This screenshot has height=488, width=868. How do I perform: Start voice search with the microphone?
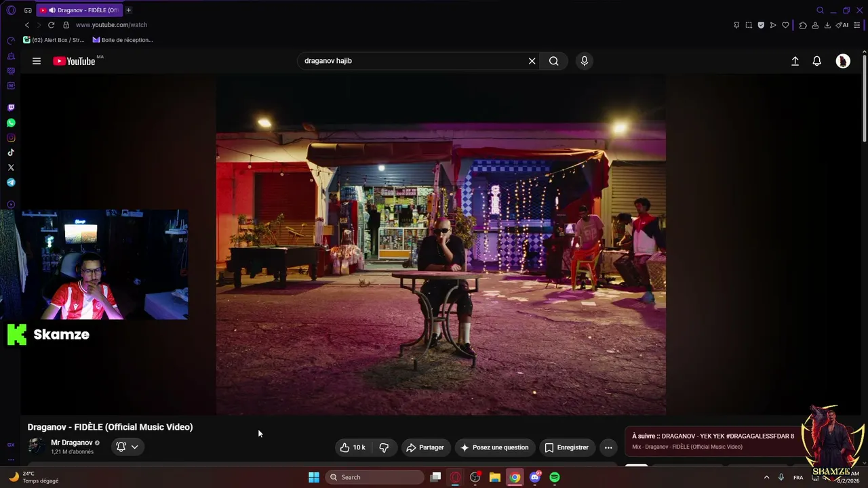[585, 61]
